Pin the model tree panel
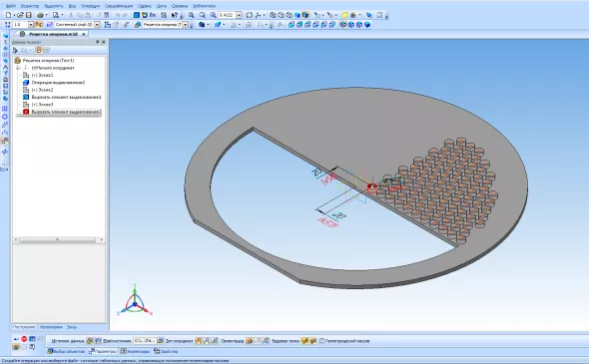The width and height of the screenshot is (589, 364). 97,42
